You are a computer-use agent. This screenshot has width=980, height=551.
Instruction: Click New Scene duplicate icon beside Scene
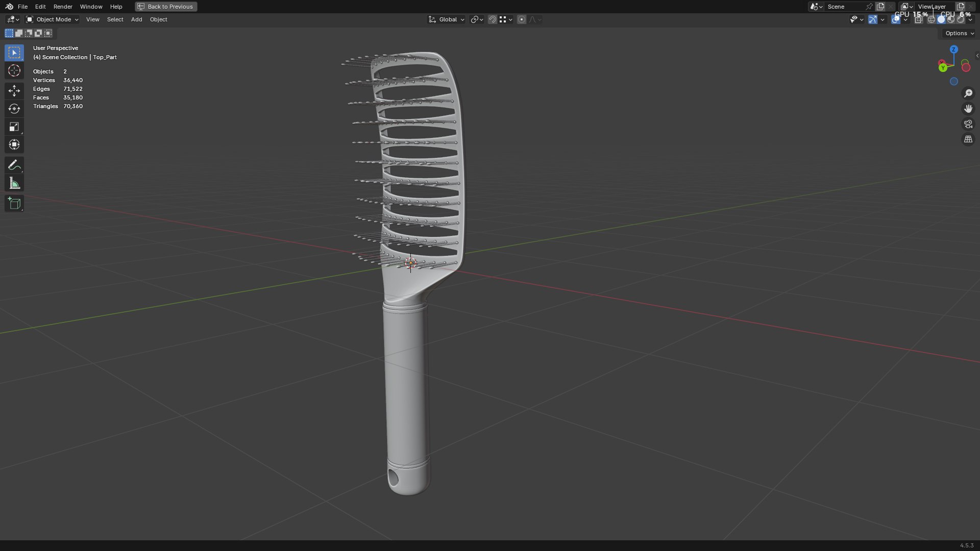click(880, 7)
